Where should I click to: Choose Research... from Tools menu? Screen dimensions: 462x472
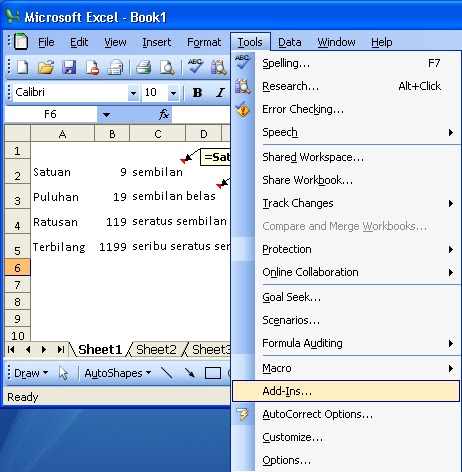click(x=346, y=86)
